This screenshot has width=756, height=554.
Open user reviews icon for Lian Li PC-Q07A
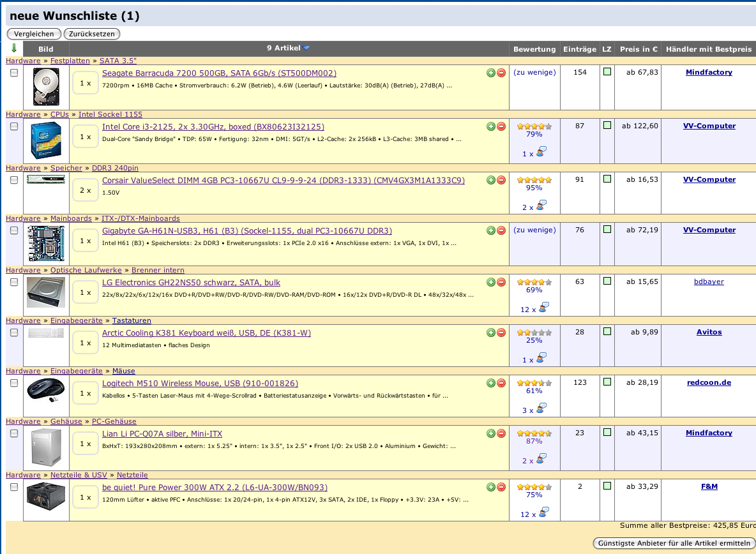[x=541, y=459]
